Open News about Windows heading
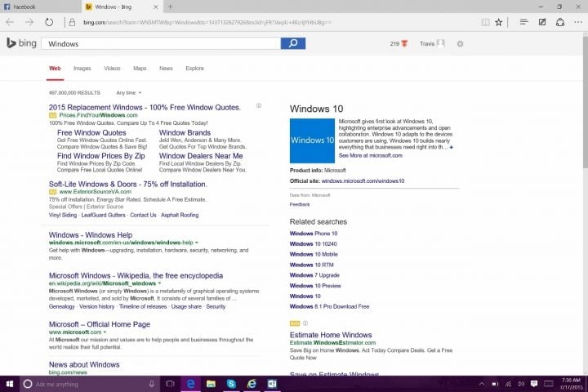The width and height of the screenshot is (588, 392). pyautogui.click(x=84, y=364)
